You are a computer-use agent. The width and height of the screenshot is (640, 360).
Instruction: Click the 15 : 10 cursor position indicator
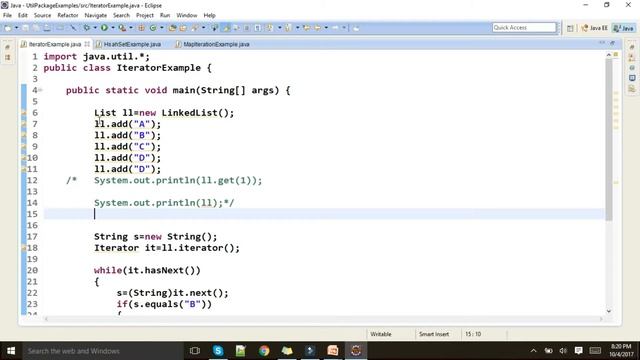pos(473,334)
